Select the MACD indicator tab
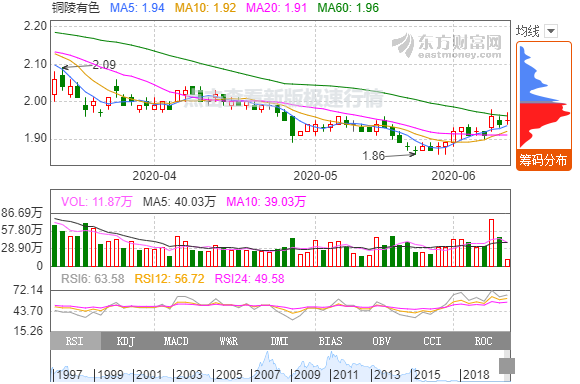This screenshot has width=580, height=384. pos(176,341)
